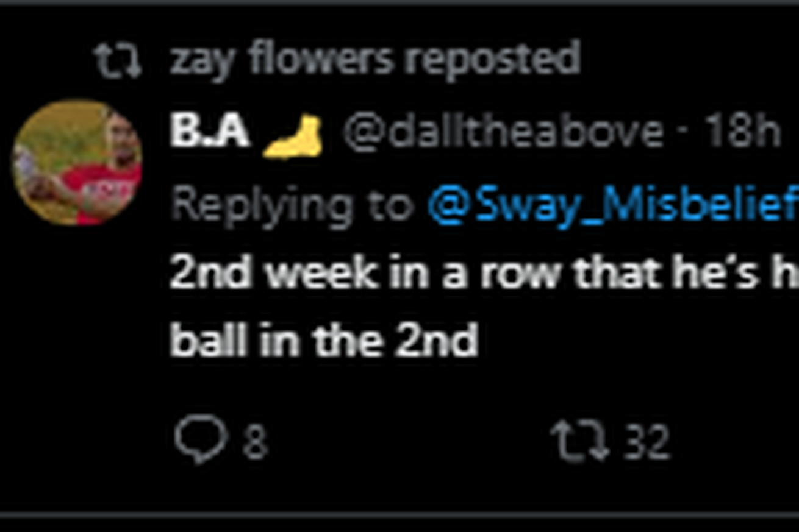Click the B.A display name
This screenshot has width=799, height=532.
[209, 132]
